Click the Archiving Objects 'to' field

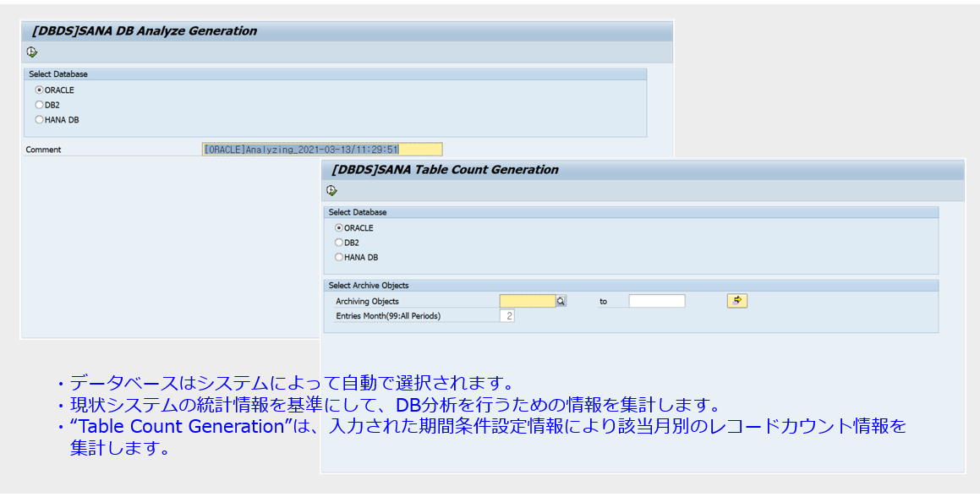point(657,301)
